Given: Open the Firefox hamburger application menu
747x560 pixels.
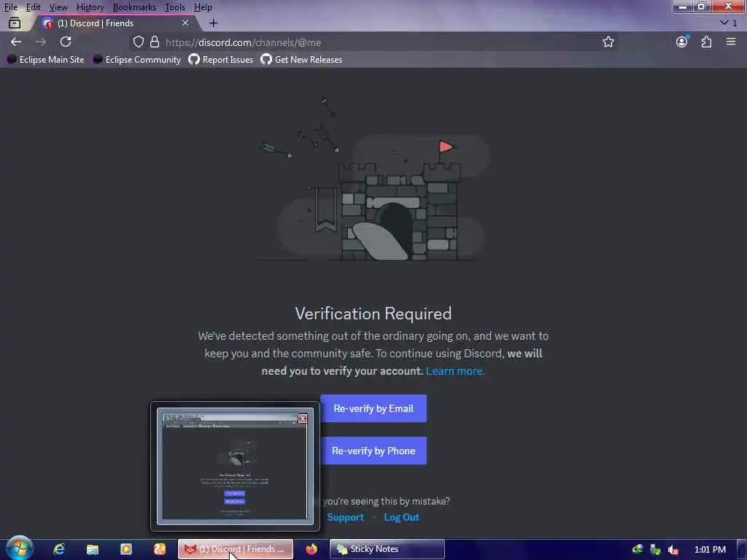Looking at the screenshot, I should tap(731, 42).
